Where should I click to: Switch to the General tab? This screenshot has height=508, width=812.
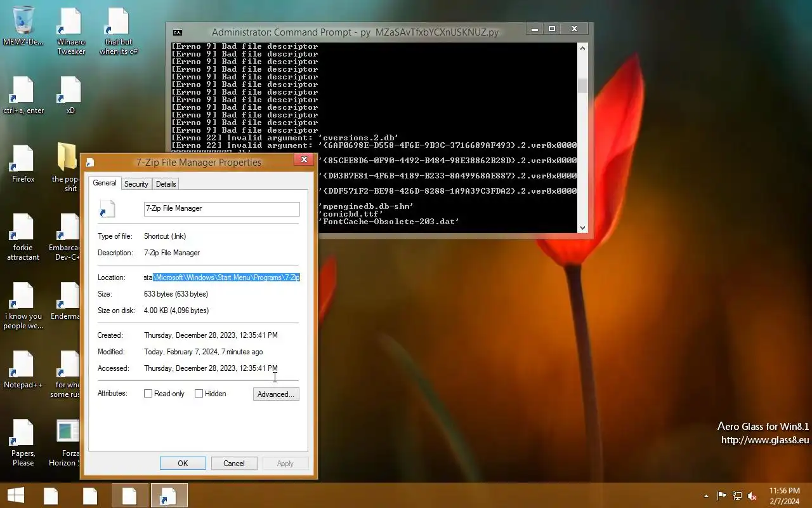pos(105,183)
